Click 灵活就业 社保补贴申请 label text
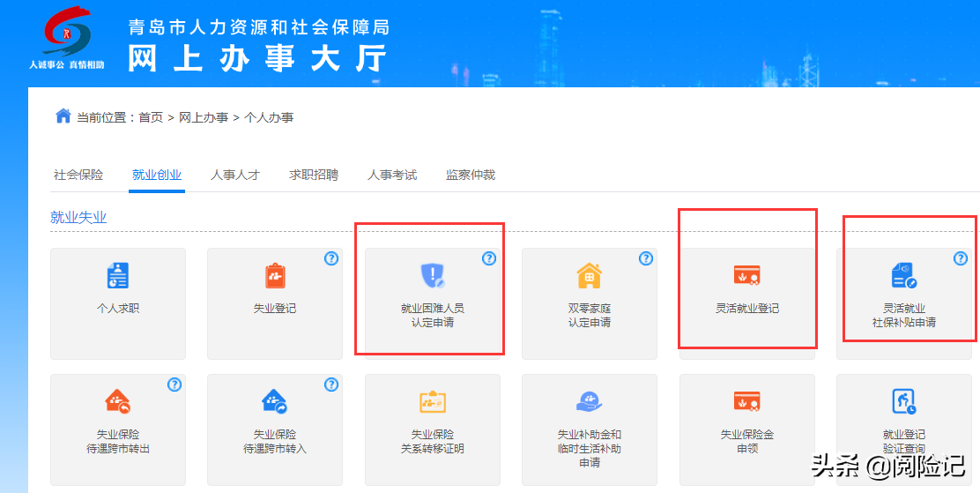 (903, 316)
